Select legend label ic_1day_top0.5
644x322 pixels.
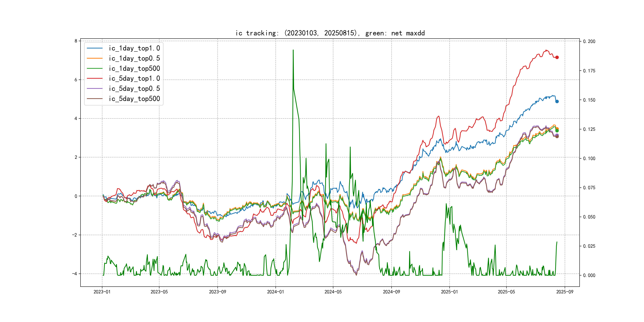click(134, 58)
